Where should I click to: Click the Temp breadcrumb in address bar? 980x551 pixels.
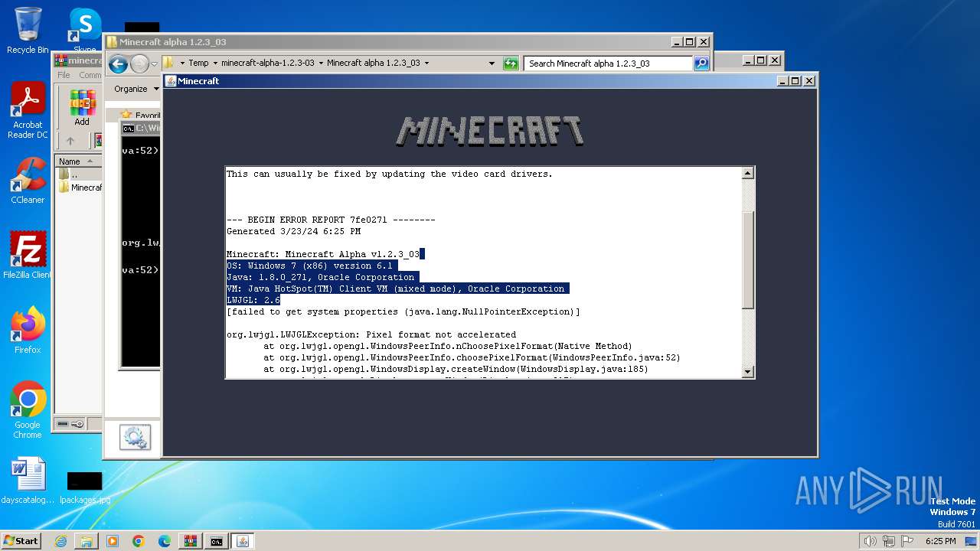[198, 64]
